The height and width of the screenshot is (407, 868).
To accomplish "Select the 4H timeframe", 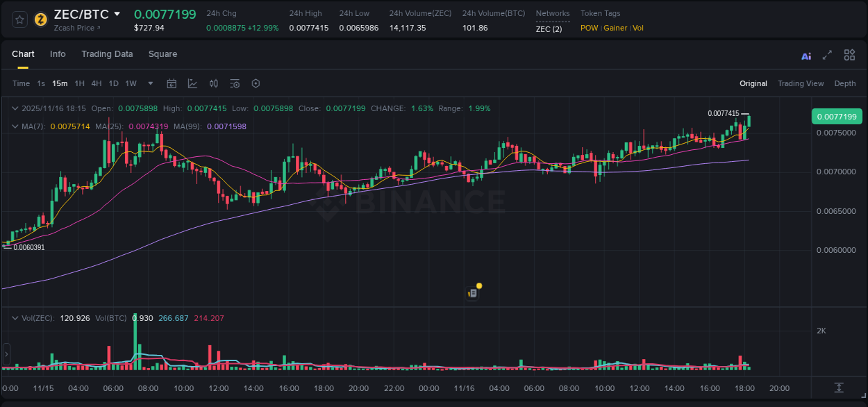I will [97, 83].
